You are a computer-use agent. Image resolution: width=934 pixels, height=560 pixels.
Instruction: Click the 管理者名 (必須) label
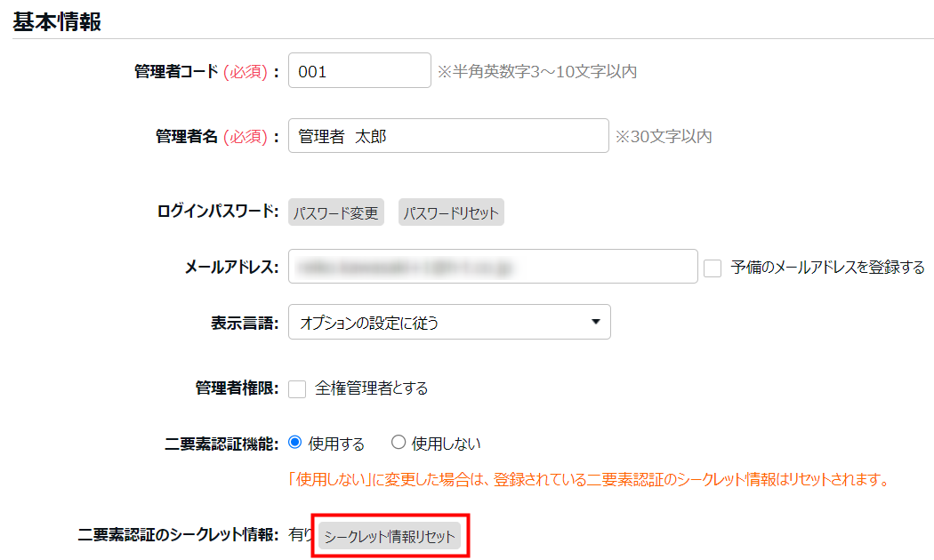click(217, 137)
